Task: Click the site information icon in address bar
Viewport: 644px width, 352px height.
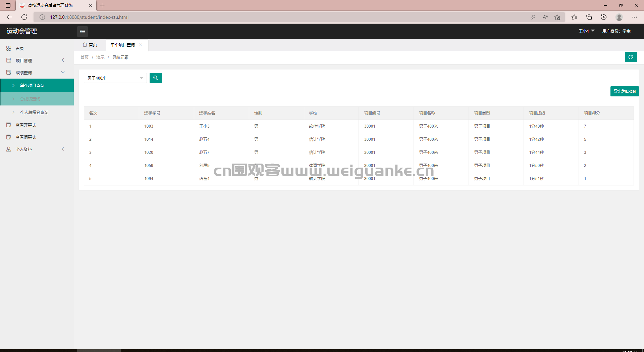Action: point(42,17)
